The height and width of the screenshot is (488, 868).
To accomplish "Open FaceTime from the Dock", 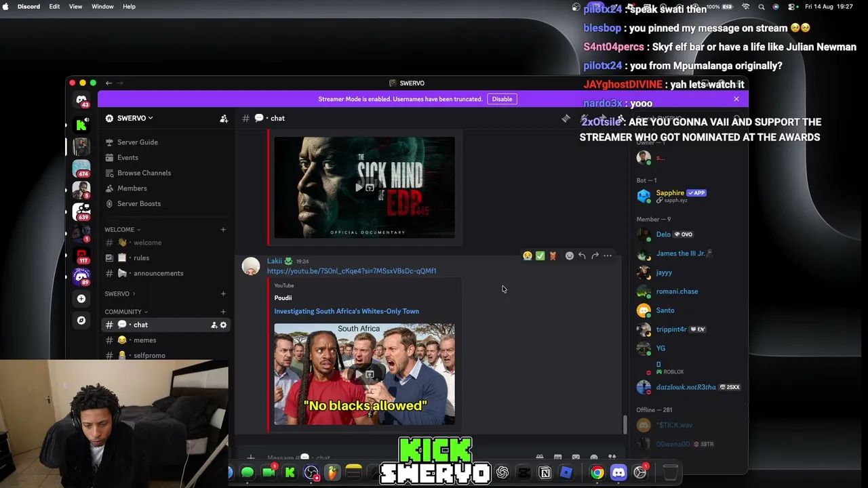I will pyautogui.click(x=269, y=473).
